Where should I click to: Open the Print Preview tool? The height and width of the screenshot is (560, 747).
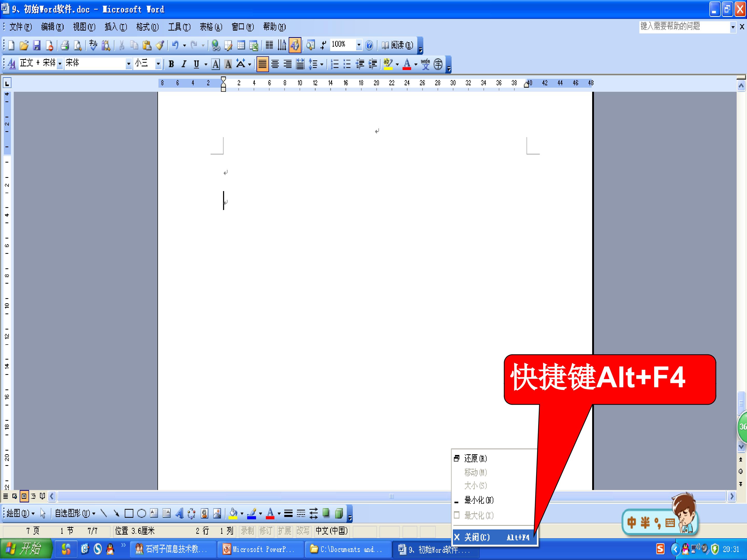click(x=78, y=45)
